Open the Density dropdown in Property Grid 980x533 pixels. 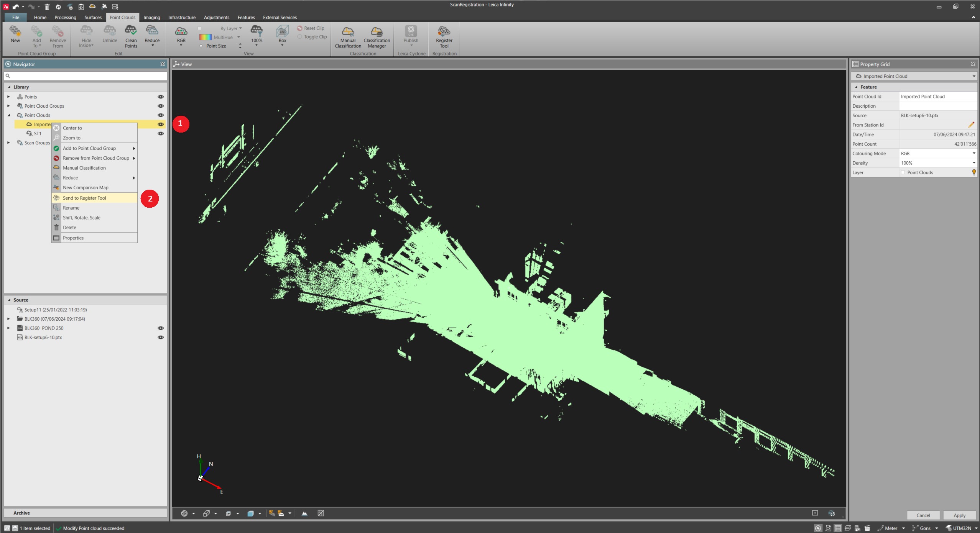(x=973, y=163)
